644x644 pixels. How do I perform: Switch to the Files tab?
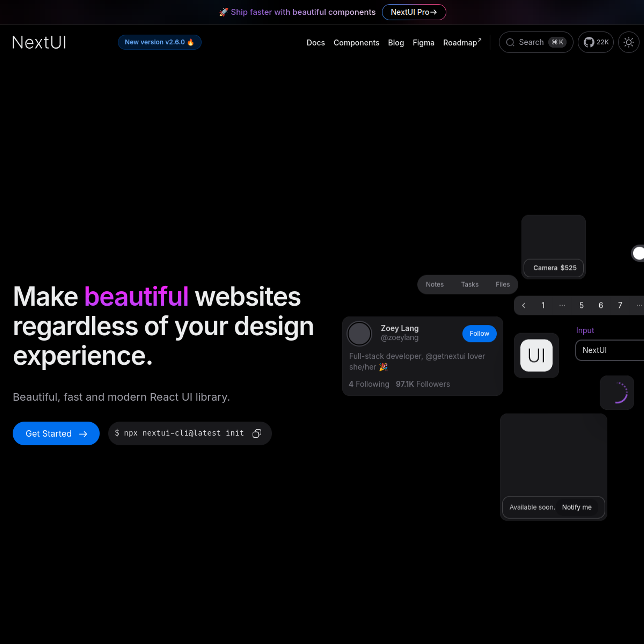[x=503, y=284]
